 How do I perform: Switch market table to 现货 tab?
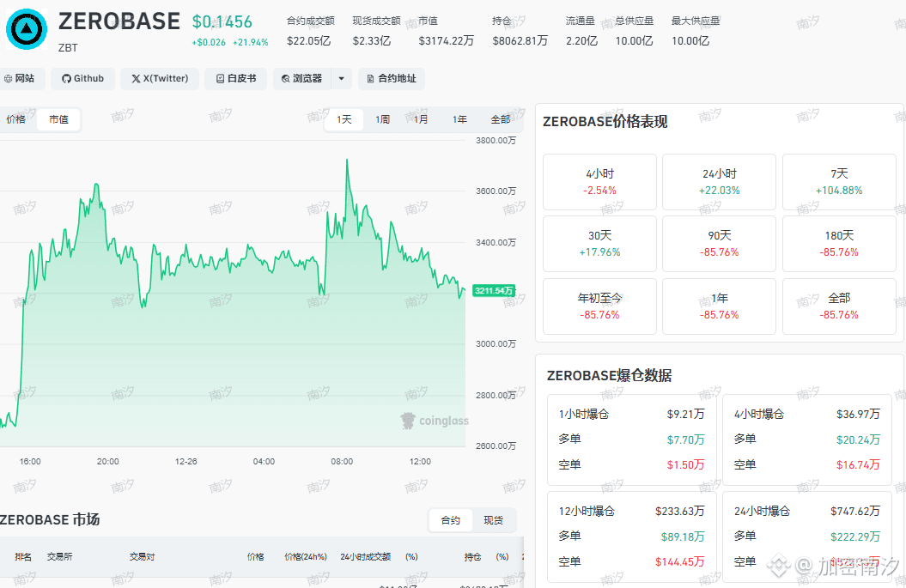pyautogui.click(x=494, y=520)
